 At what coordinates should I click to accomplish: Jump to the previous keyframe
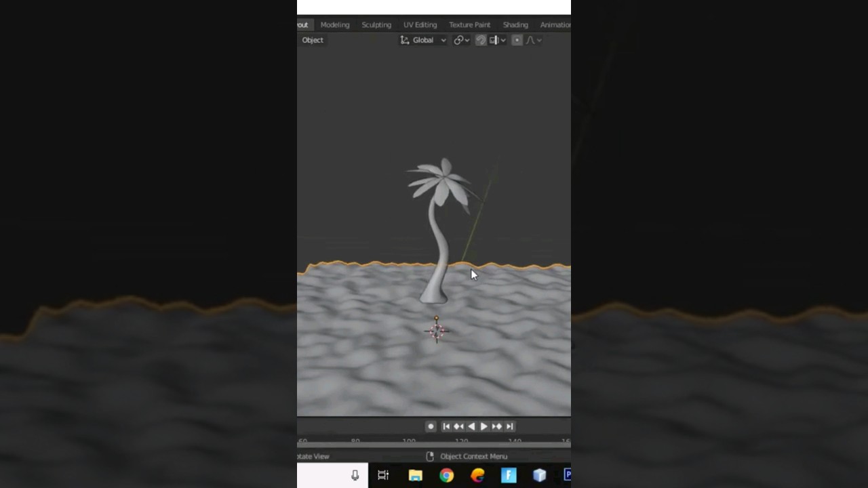click(x=459, y=426)
